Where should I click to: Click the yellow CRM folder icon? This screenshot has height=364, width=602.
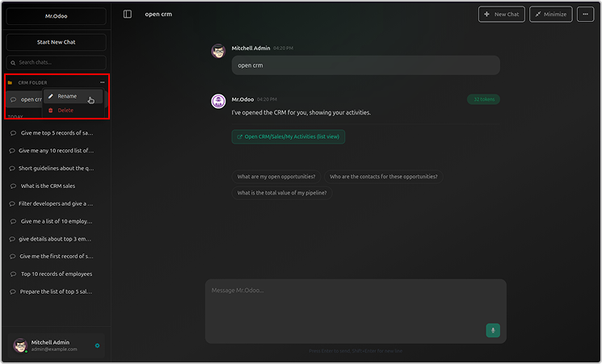tap(10, 82)
